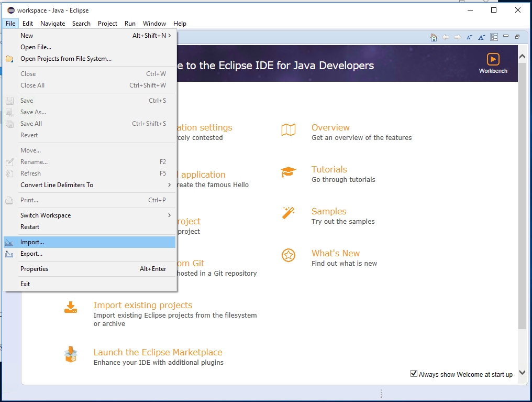This screenshot has height=402, width=532.
Task: Open Properties from File menu
Action: point(90,269)
